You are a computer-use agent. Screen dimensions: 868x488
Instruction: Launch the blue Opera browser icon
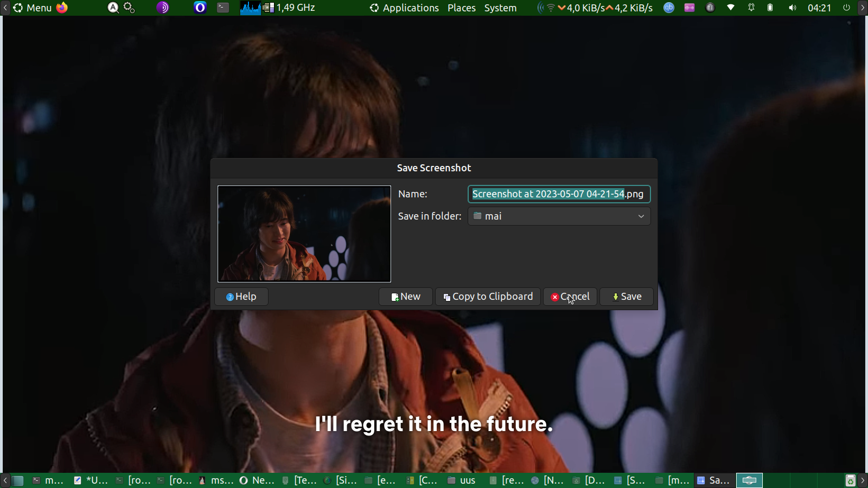pyautogui.click(x=200, y=8)
